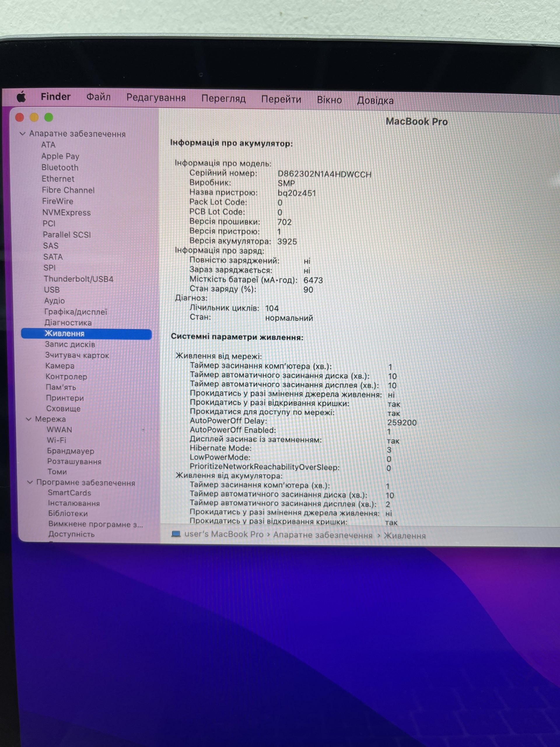Open the Finder menu

56,97
